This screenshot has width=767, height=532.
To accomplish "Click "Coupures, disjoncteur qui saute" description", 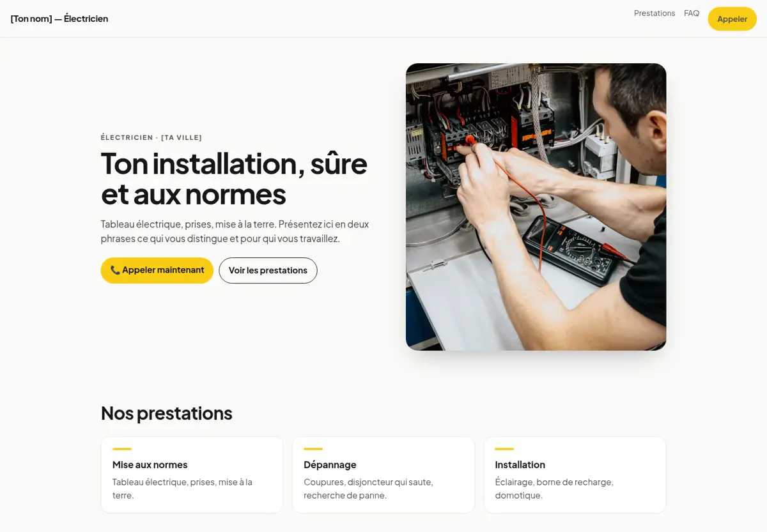I will pyautogui.click(x=368, y=489).
